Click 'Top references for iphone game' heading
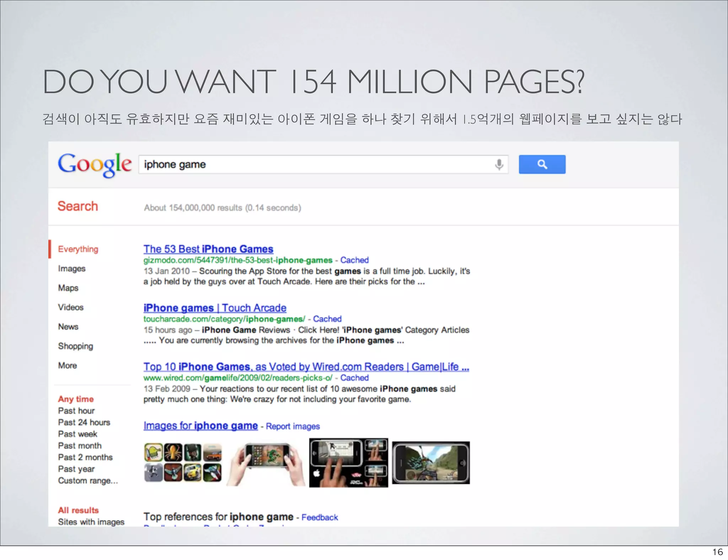 [x=219, y=517]
